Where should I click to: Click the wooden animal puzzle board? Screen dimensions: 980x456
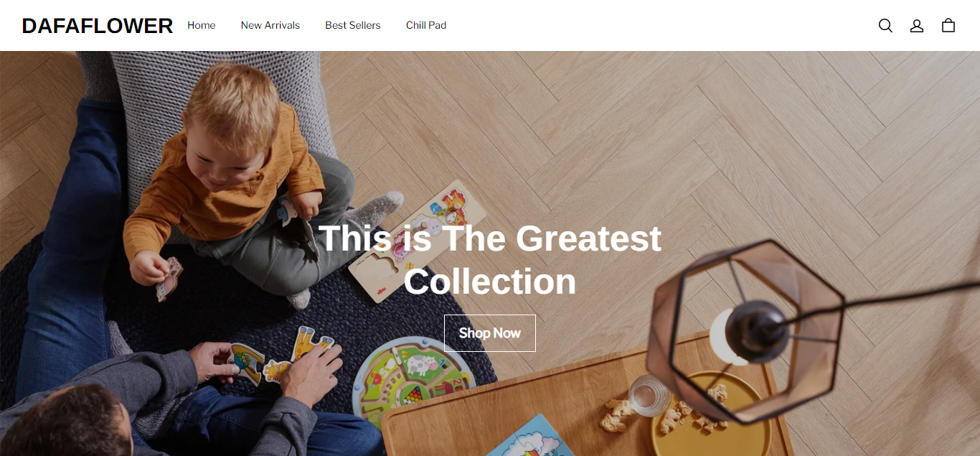coord(416,241)
